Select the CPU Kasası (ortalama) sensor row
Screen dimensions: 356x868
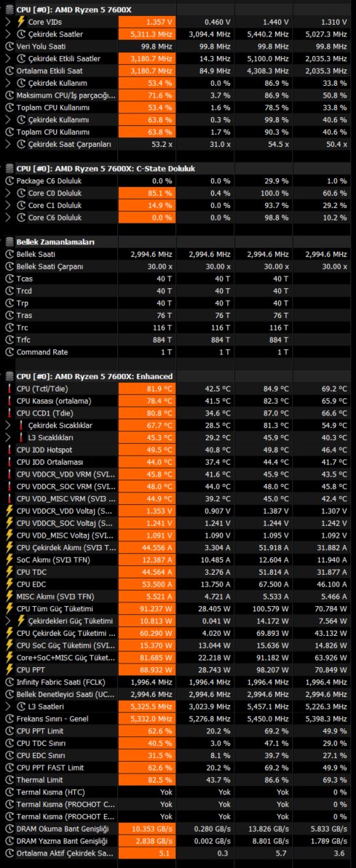[x=178, y=401]
